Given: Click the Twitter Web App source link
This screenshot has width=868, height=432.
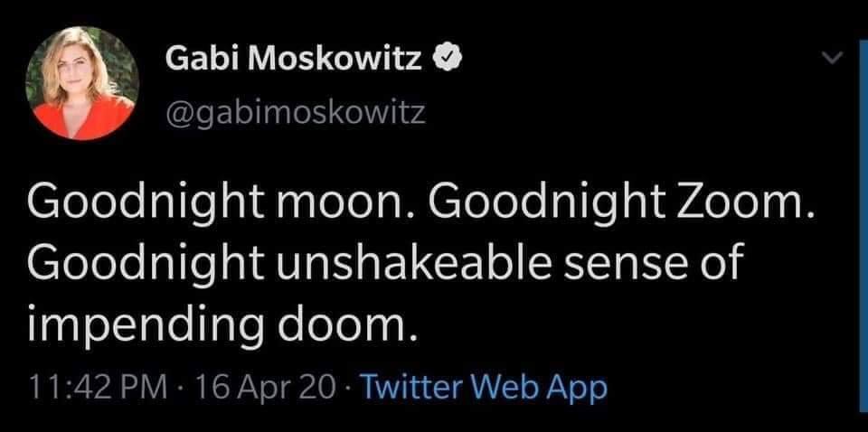Looking at the screenshot, I should tap(484, 387).
